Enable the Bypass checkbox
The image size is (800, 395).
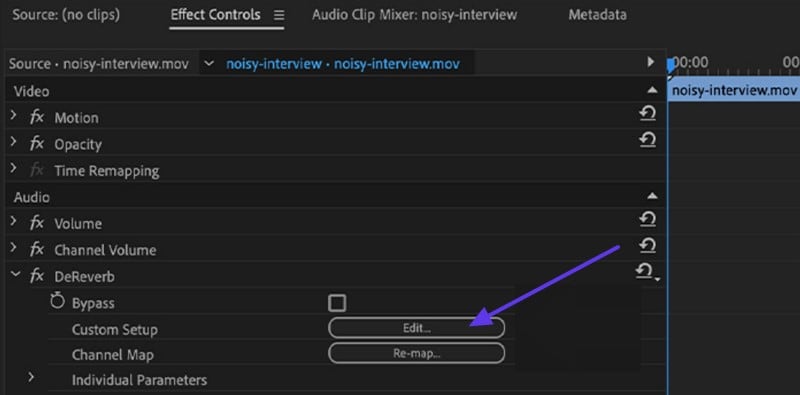click(x=337, y=303)
